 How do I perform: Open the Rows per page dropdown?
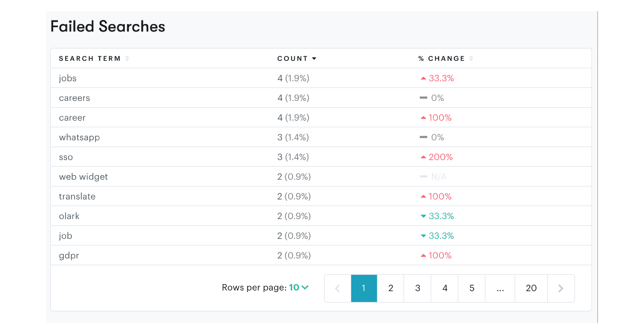(x=299, y=287)
